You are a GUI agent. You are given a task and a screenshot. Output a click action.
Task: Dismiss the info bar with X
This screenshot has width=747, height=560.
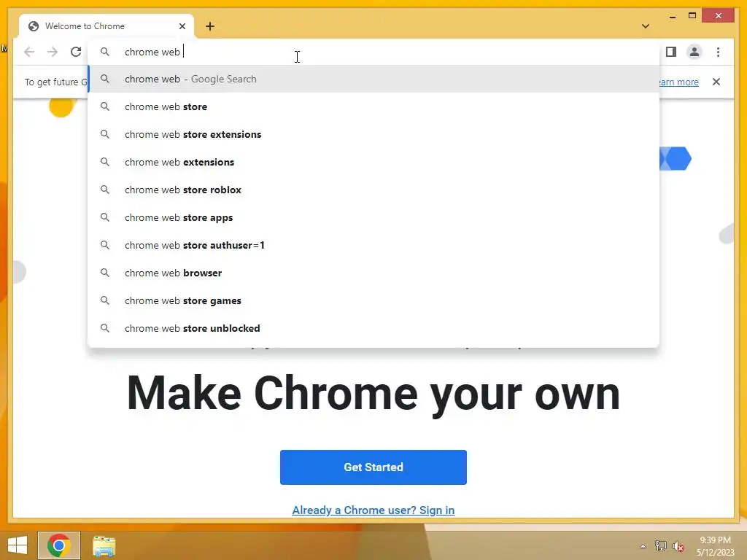[x=716, y=82]
